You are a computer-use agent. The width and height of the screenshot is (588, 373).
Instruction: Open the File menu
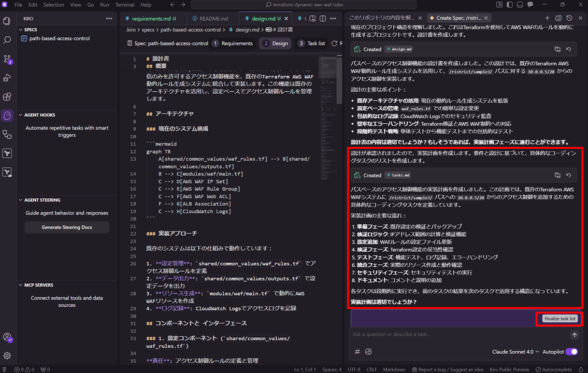pos(18,5)
